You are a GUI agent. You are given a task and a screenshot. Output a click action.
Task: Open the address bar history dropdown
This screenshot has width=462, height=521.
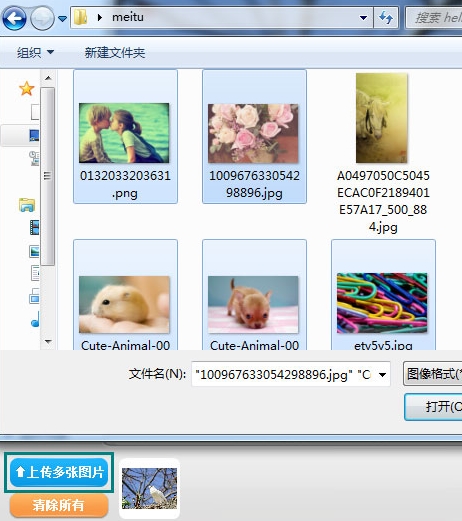click(363, 18)
